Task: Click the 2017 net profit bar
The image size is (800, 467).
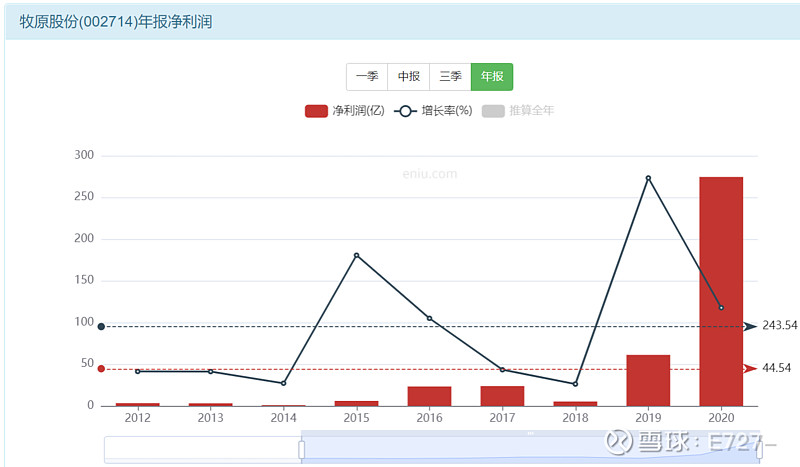Action: tap(502, 396)
